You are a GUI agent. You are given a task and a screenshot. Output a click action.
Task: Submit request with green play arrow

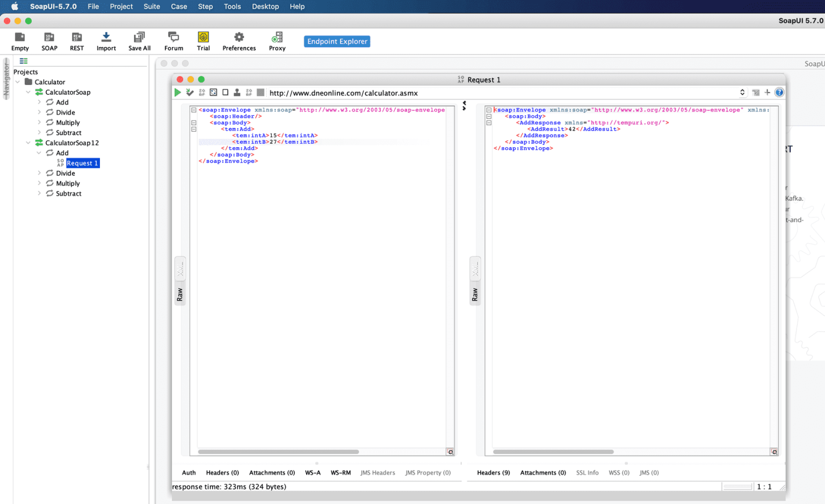click(x=178, y=92)
